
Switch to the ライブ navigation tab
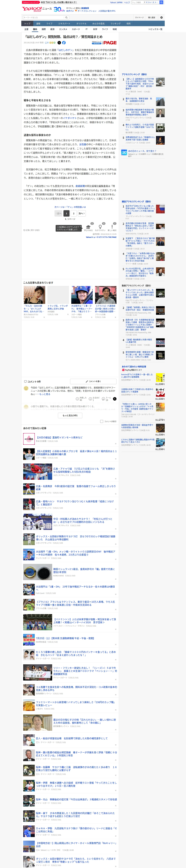[49, 24]
